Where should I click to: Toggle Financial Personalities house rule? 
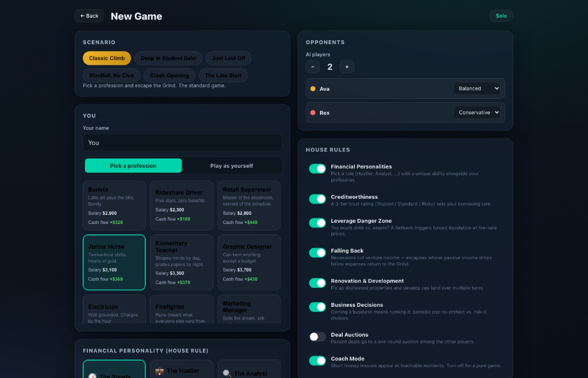tap(317, 169)
